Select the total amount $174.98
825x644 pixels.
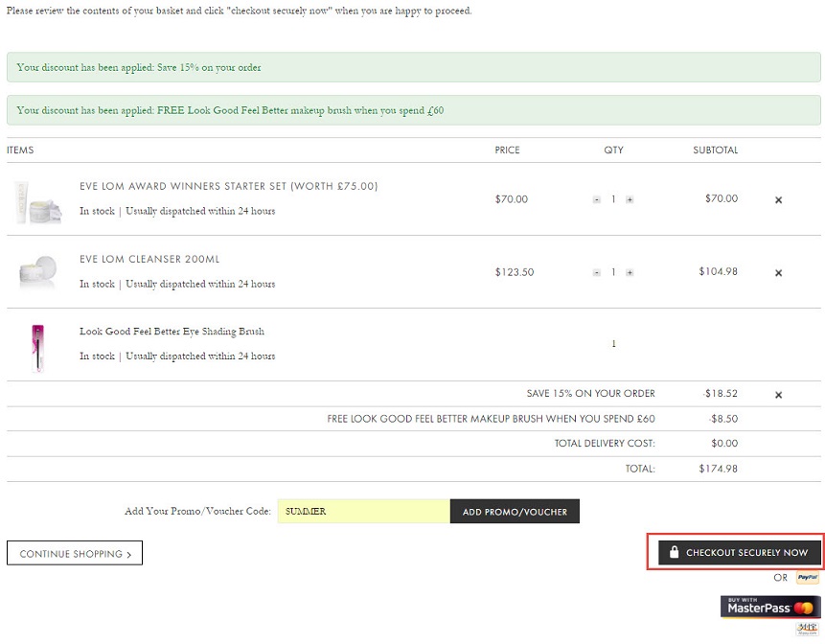[x=719, y=469]
